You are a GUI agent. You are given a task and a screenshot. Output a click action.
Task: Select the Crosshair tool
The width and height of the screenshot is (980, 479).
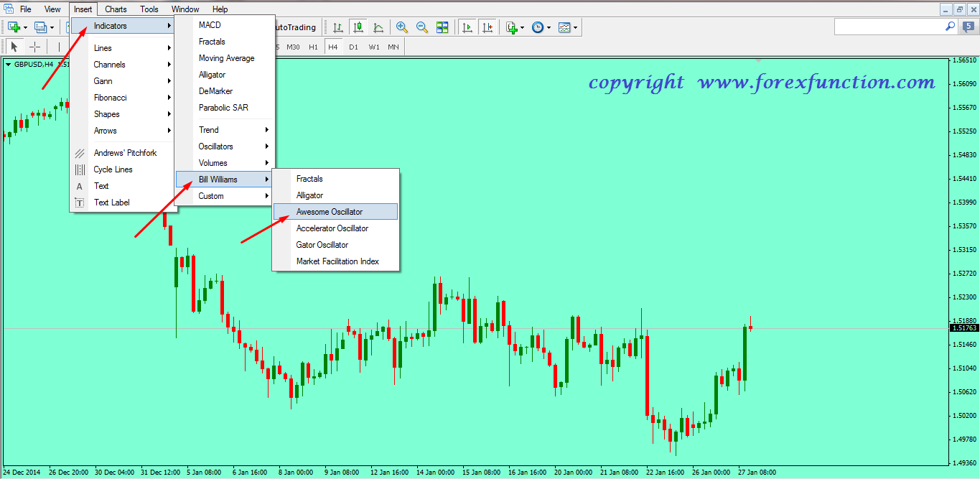pos(34,47)
